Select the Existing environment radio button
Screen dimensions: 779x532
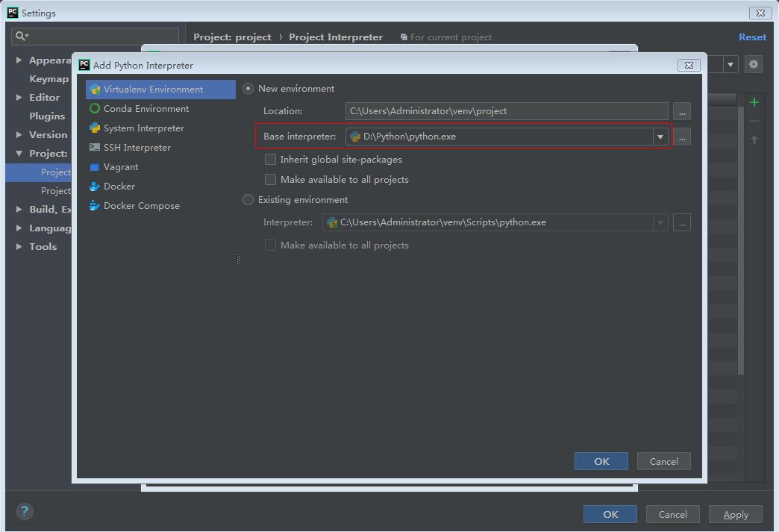247,199
